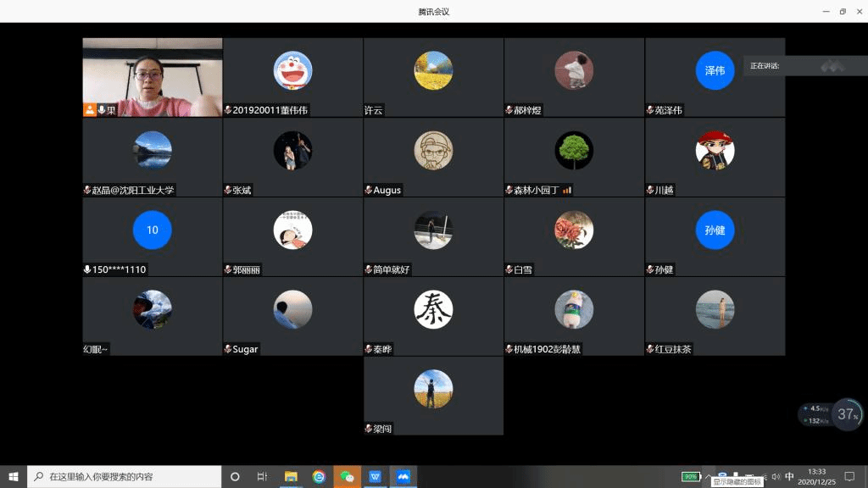Click the signal strength icon next to 森林小园丁
Viewport: 868px width, 488px height.
(x=567, y=190)
